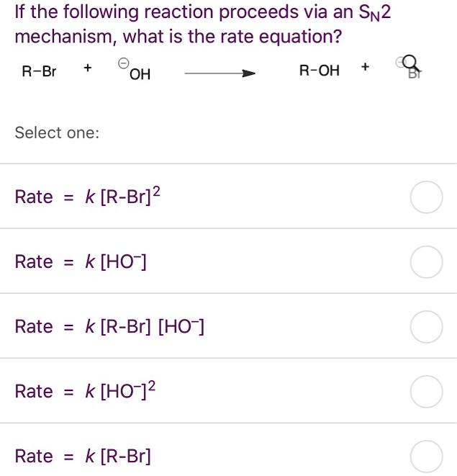
Task: Choose the radio button for Rate = k[HO⁻]
Action: click(x=426, y=262)
